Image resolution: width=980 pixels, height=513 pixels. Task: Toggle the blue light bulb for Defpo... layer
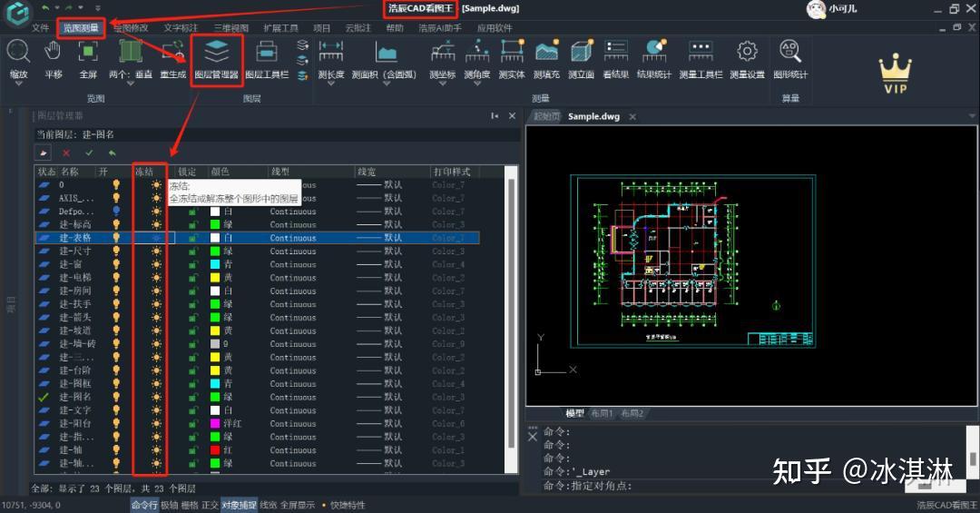coord(116,212)
